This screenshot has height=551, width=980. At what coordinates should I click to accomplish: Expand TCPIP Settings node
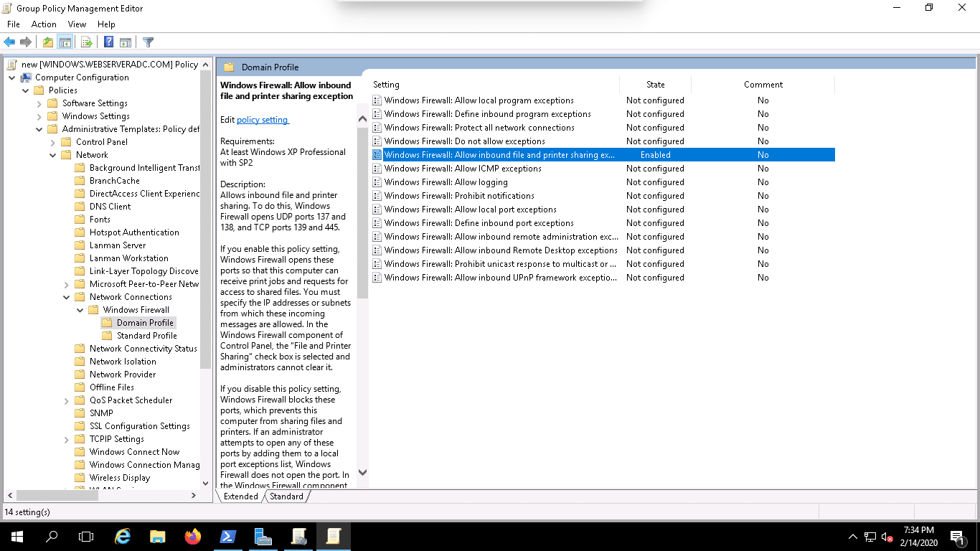67,439
